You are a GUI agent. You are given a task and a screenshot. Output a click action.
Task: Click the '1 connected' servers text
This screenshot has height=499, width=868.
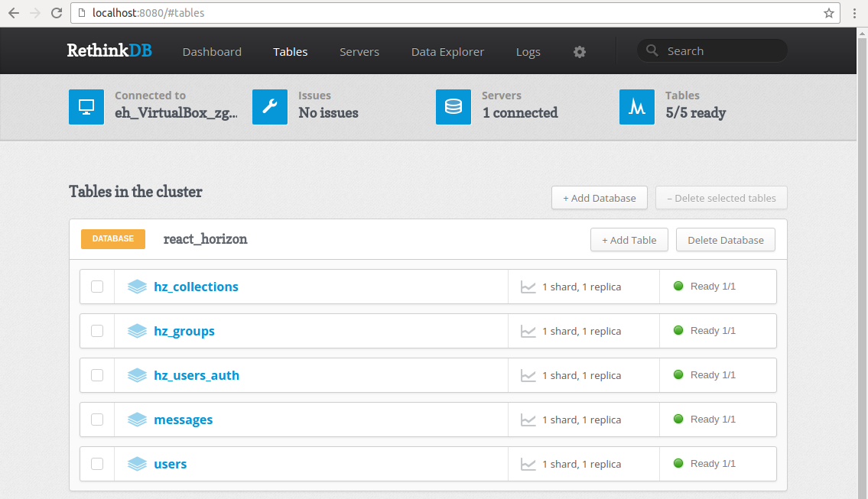[x=520, y=113]
